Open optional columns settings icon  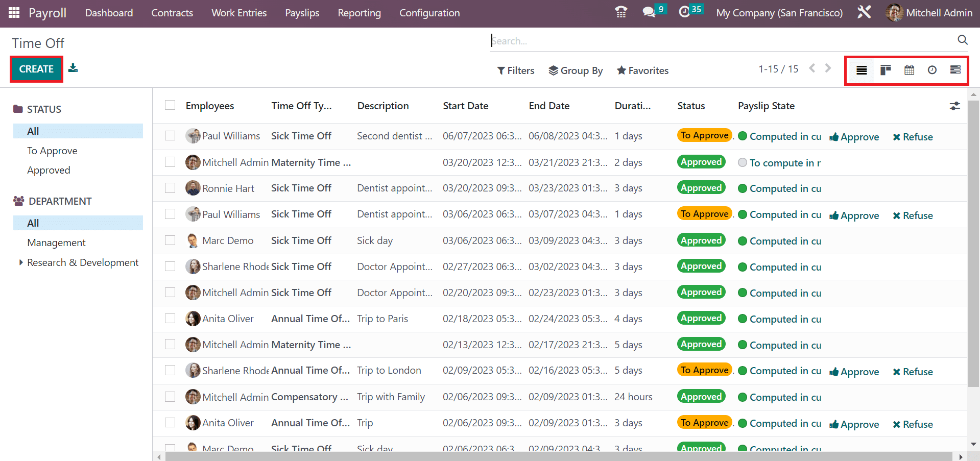click(x=954, y=106)
